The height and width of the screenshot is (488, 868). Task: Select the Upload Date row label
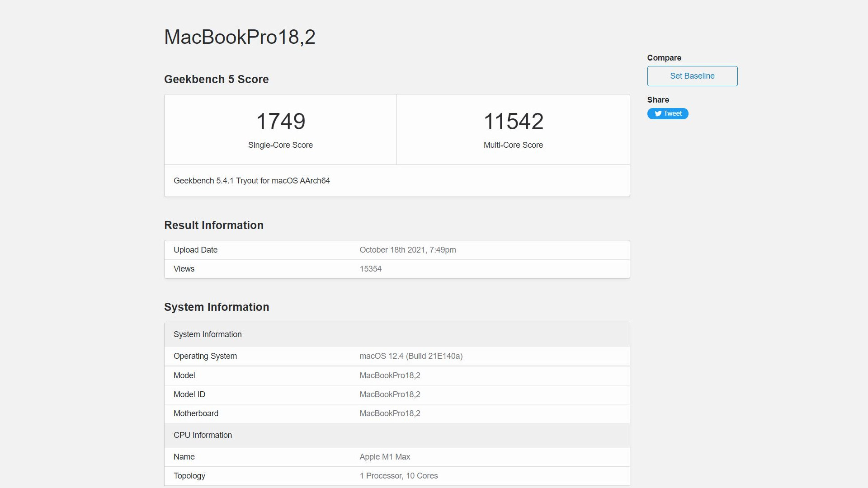click(195, 250)
